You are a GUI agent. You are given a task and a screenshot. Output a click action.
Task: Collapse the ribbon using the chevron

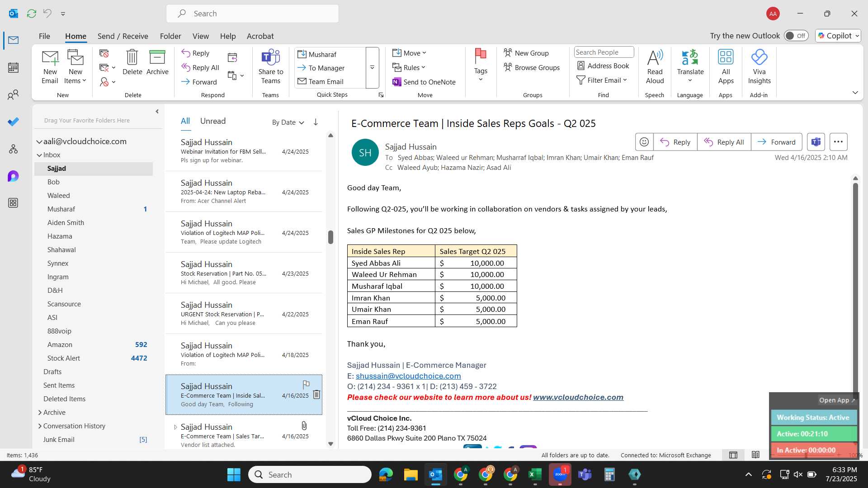[x=855, y=93]
